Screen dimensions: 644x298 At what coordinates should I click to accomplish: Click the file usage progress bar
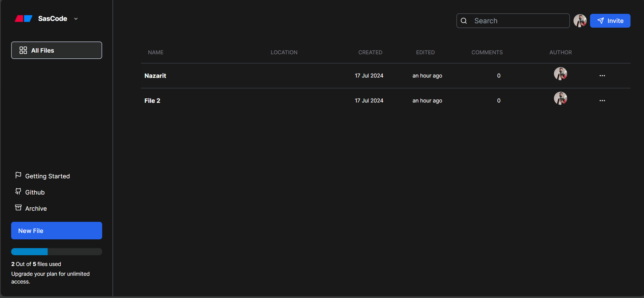57,251
